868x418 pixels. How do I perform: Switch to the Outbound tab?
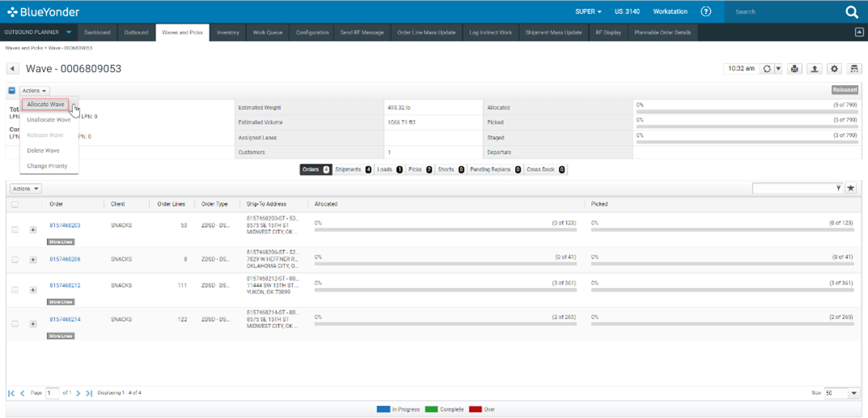(x=136, y=32)
